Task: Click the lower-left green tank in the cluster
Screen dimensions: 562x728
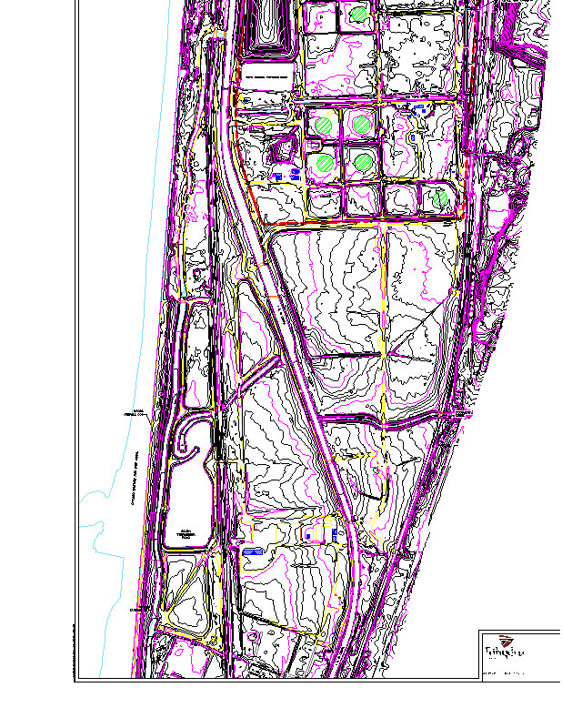Action: tap(323, 164)
